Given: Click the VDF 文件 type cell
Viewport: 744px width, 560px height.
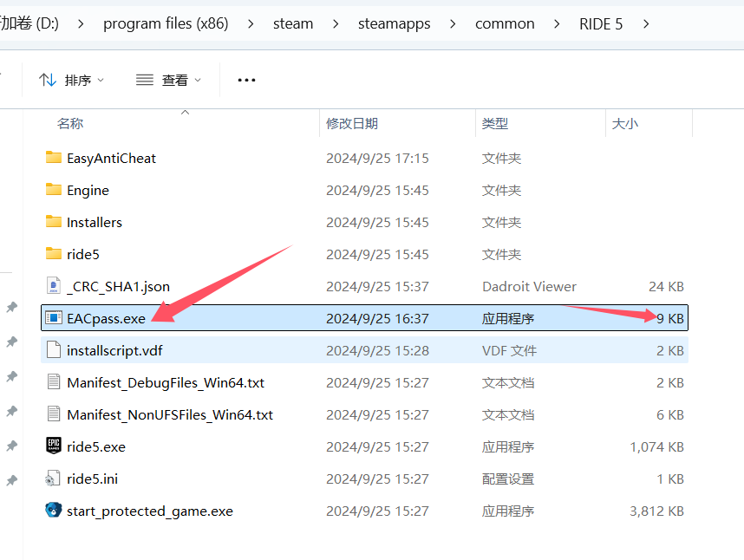Looking at the screenshot, I should 509,350.
